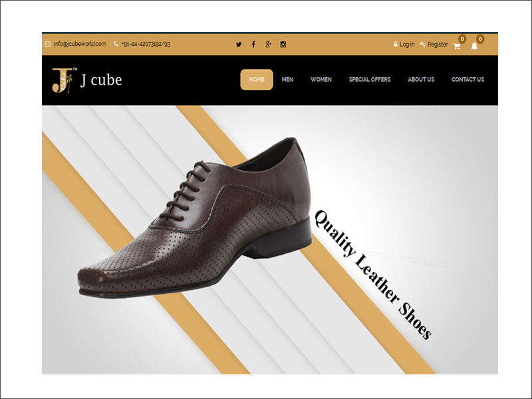Open the shopping cart icon
Viewport: 532px width, 399px height.
tap(457, 46)
